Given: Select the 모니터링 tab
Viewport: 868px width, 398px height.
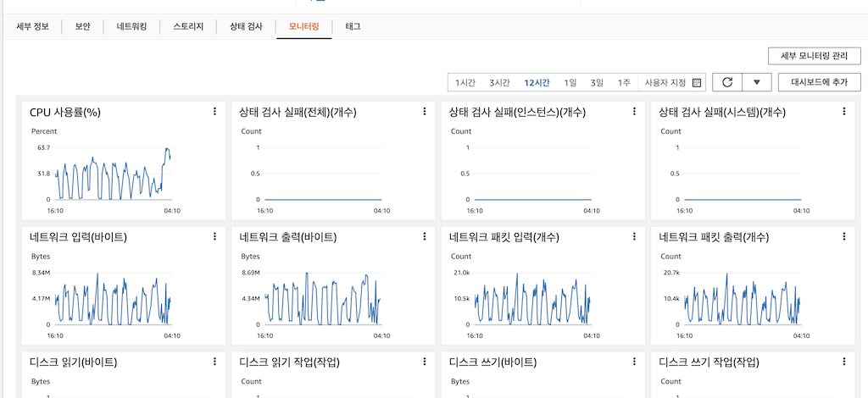Looking at the screenshot, I should [x=304, y=26].
